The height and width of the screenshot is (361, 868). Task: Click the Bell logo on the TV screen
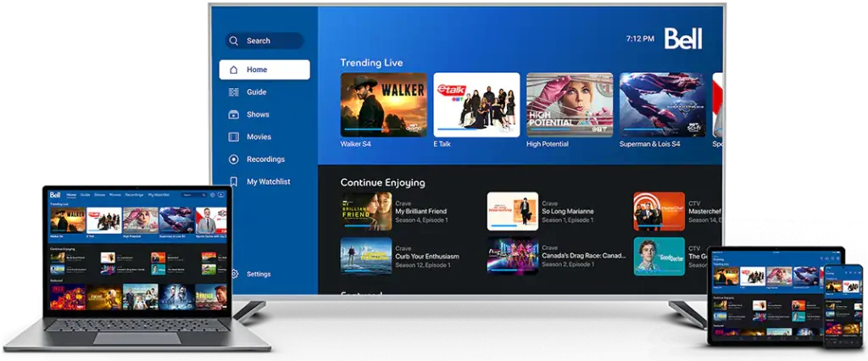click(x=682, y=38)
